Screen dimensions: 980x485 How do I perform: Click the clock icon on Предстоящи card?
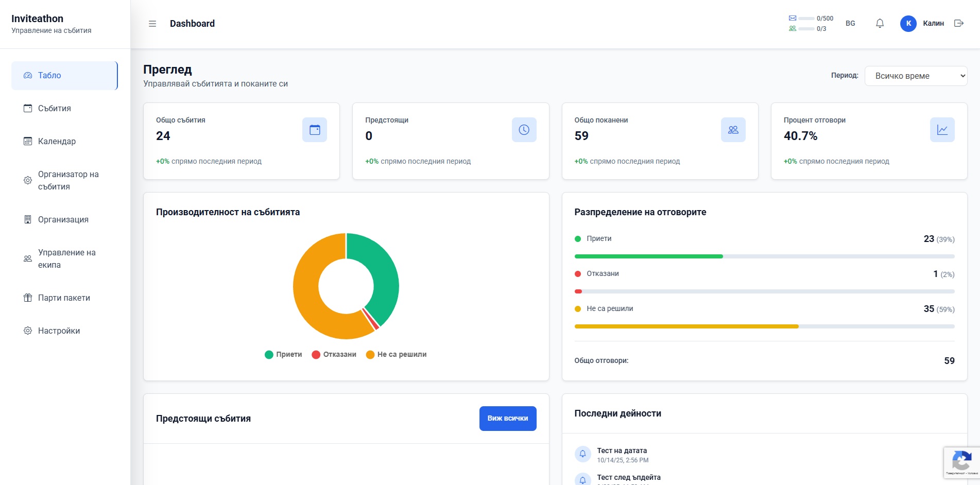[x=524, y=130]
